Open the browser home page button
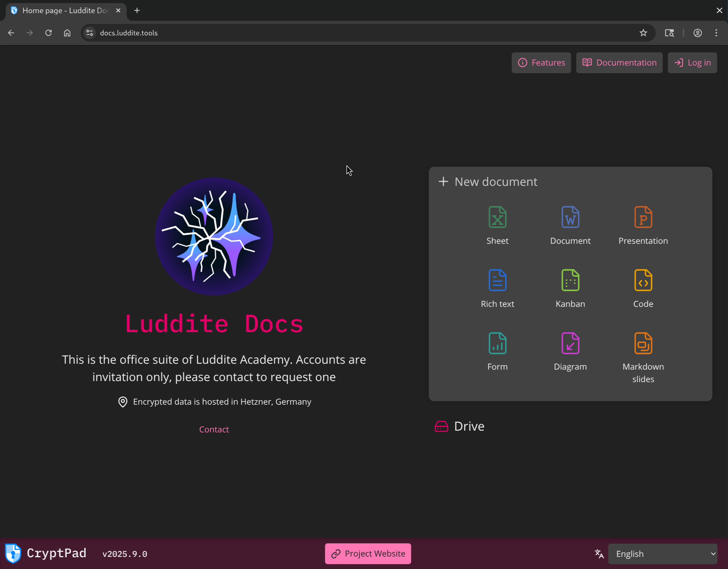Viewport: 728px width, 569px height. (67, 33)
